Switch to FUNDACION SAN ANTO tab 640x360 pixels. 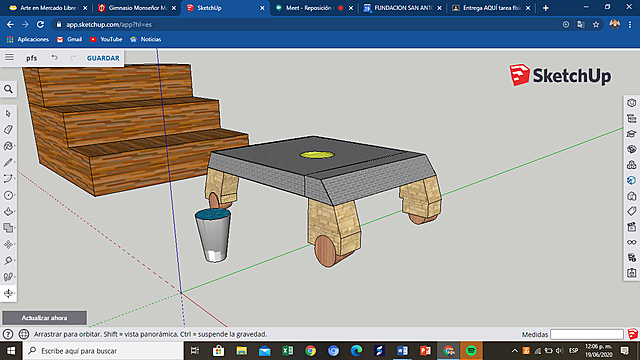click(402, 8)
